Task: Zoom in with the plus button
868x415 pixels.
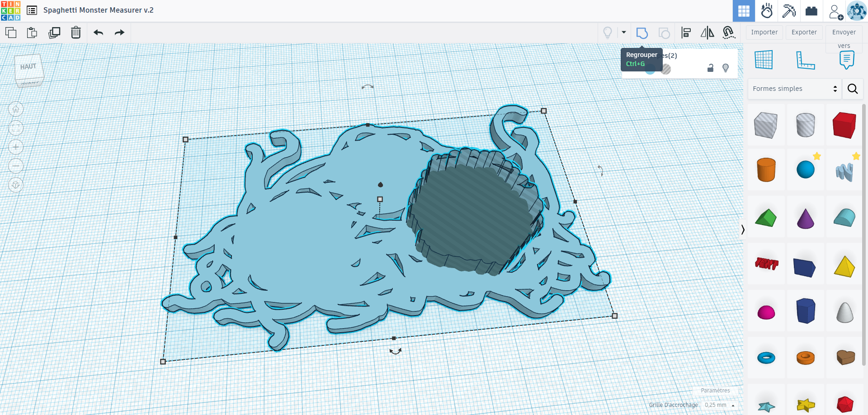Action: pos(16,147)
